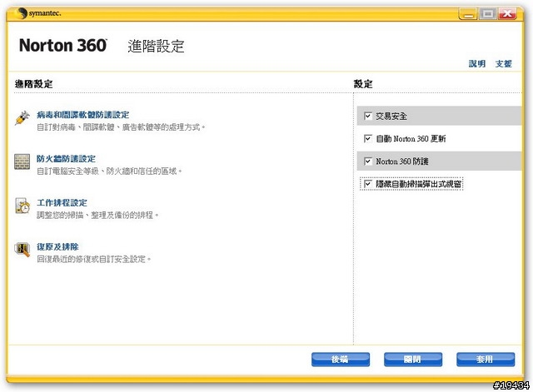The image size is (533, 392).
Task: Click the 關閉 button
Action: (x=413, y=360)
